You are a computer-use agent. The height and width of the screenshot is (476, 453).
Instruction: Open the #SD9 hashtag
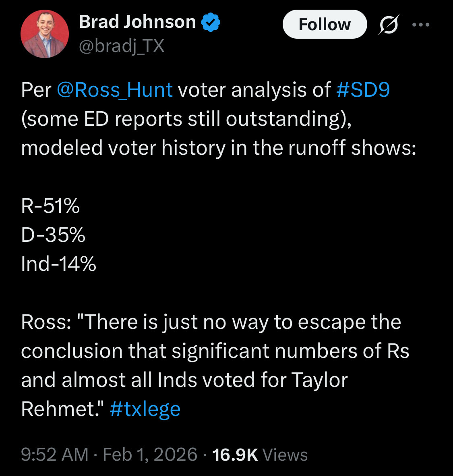point(363,89)
